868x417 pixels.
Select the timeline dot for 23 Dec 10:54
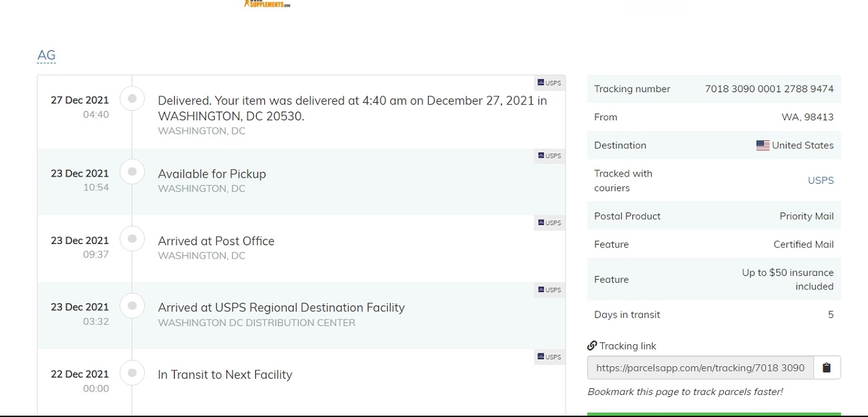tap(132, 172)
